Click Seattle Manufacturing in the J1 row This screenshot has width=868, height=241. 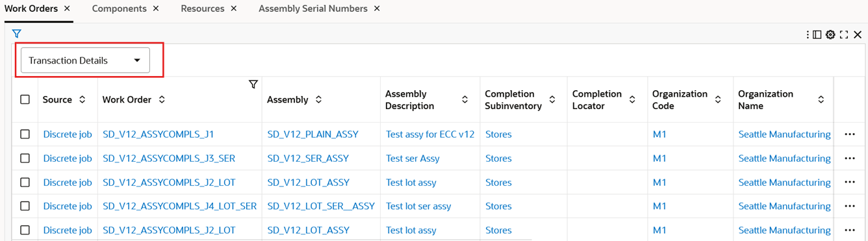[784, 134]
